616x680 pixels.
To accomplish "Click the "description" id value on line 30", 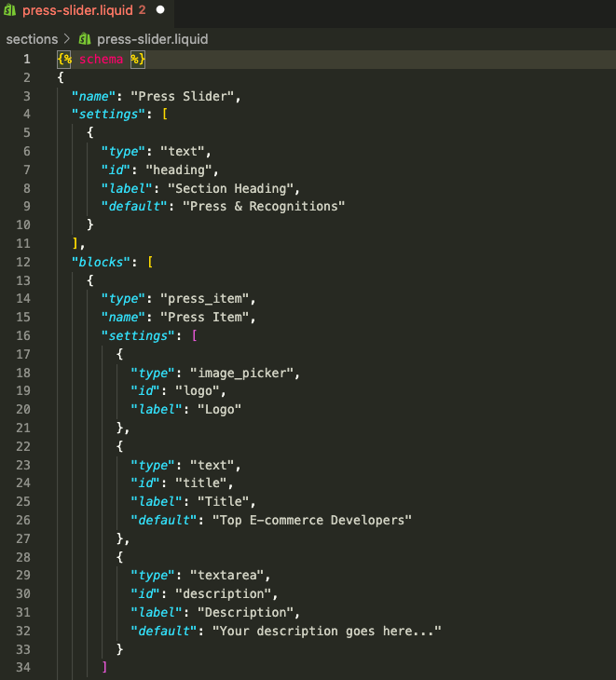I will coord(224,593).
